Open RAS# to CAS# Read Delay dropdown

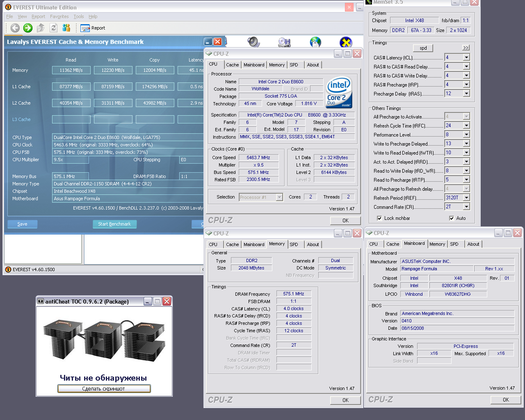[466, 66]
